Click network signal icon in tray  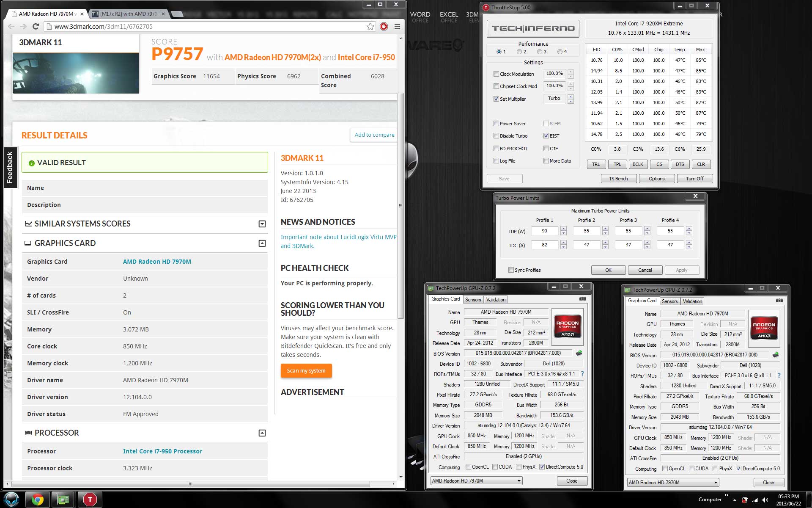pyautogui.click(x=755, y=500)
